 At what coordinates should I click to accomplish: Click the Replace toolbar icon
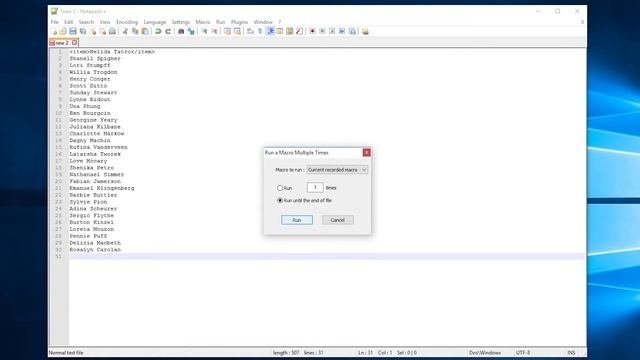pyautogui.click(x=191, y=31)
